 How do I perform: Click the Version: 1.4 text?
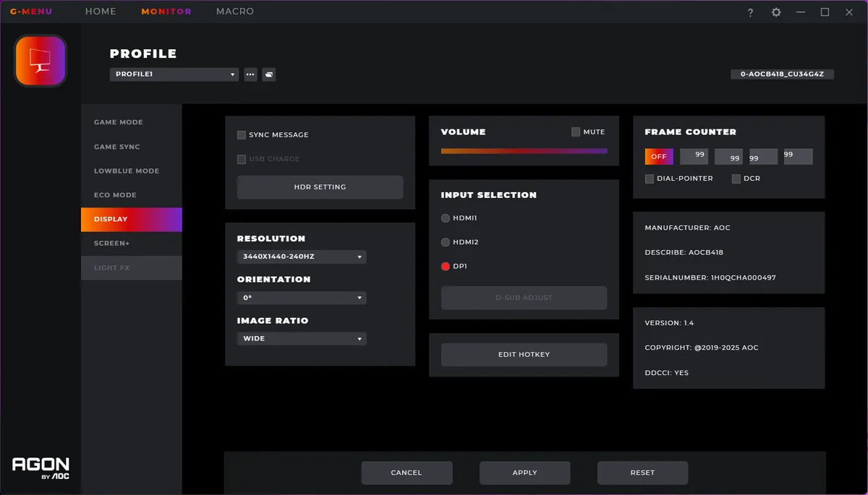(669, 323)
